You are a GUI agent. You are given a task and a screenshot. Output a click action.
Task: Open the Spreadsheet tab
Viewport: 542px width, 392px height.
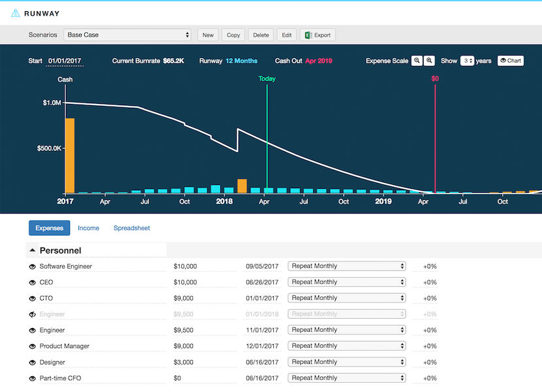coord(131,228)
